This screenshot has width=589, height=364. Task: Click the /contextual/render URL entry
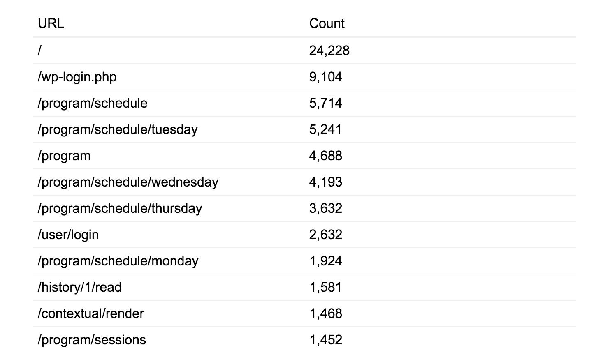pos(91,313)
